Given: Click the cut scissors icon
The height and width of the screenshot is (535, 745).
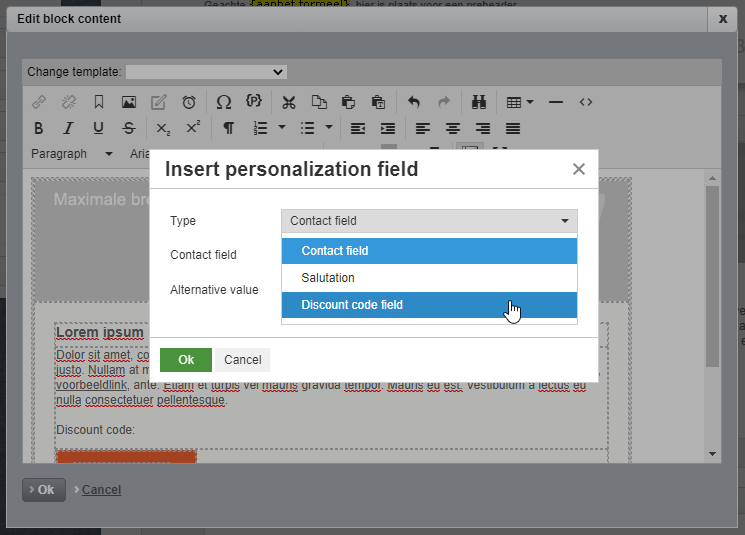Looking at the screenshot, I should click(288, 102).
